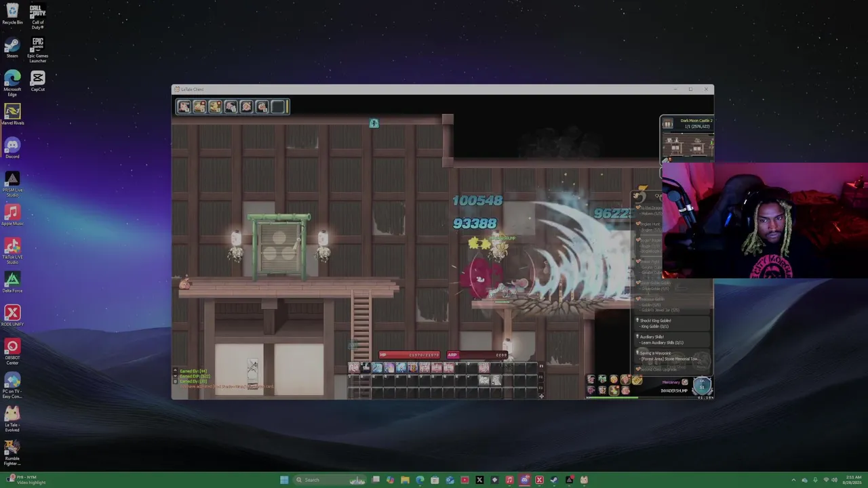Launch the Call of Duty desktop shortcut

click(x=38, y=16)
